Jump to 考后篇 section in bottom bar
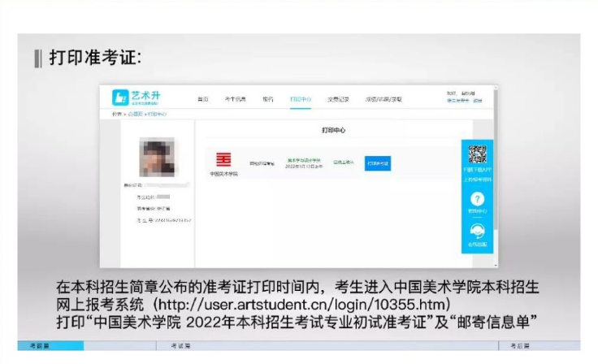 520,346
